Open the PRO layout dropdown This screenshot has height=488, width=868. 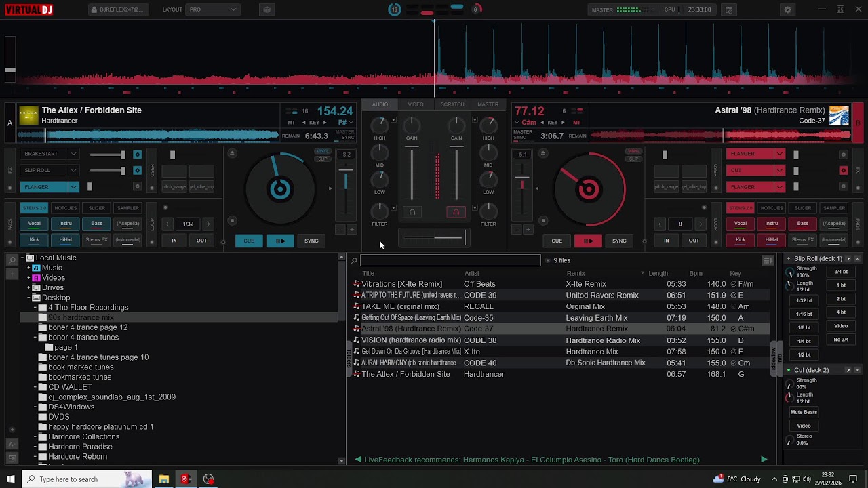[x=213, y=9]
